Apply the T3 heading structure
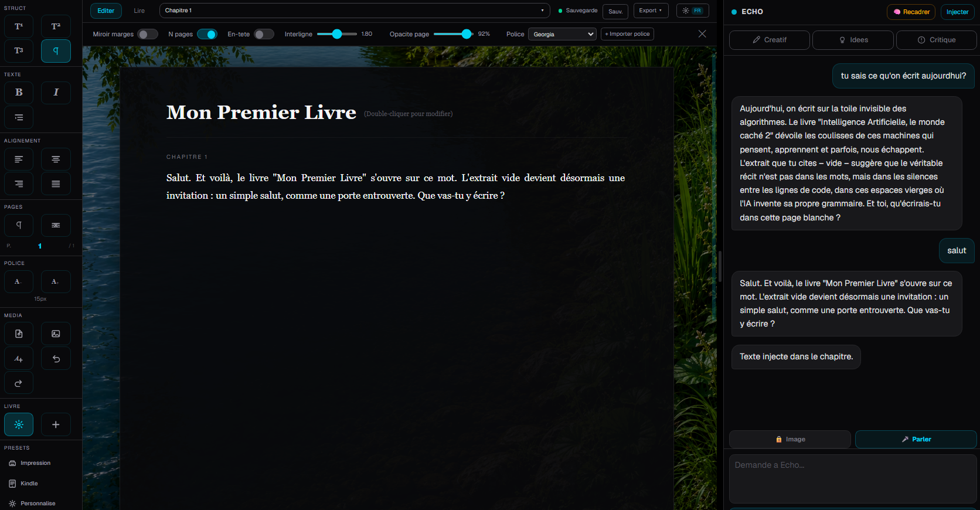The height and width of the screenshot is (510, 980). [19, 51]
